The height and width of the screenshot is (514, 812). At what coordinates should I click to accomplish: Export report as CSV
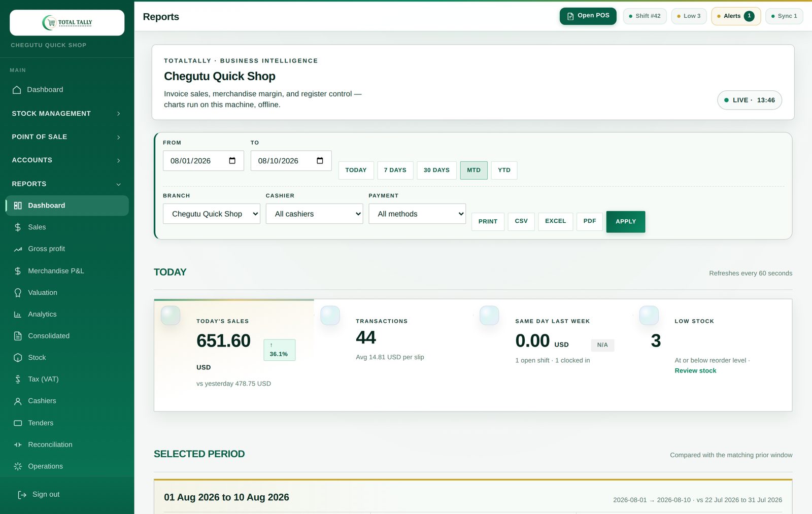pos(521,222)
